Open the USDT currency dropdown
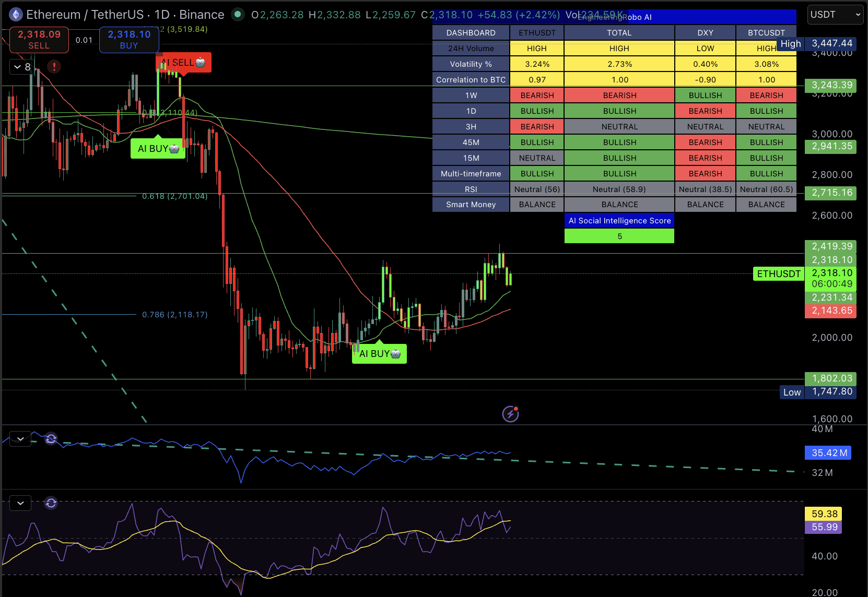The image size is (868, 597). point(834,15)
